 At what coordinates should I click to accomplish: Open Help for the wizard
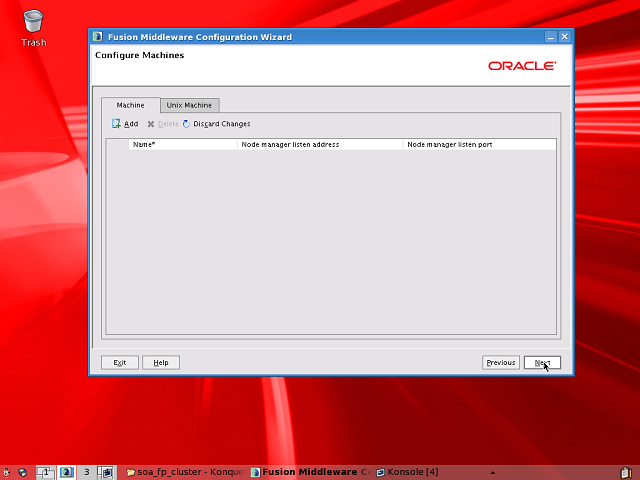point(161,362)
